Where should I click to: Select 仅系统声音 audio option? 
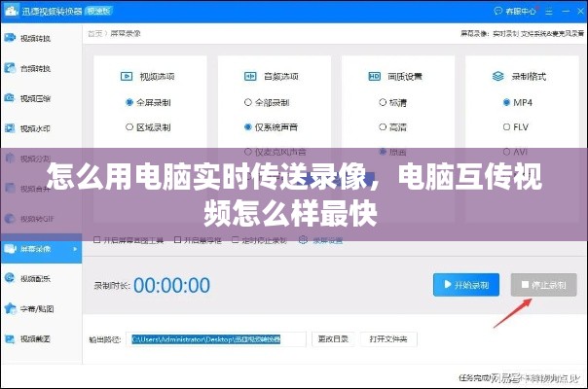point(271,127)
